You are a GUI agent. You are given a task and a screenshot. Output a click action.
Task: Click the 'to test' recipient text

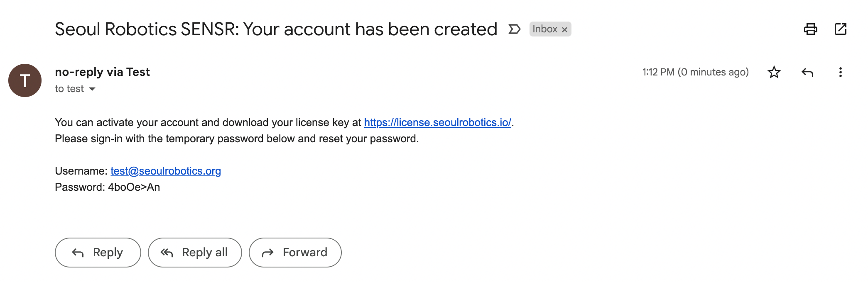69,89
